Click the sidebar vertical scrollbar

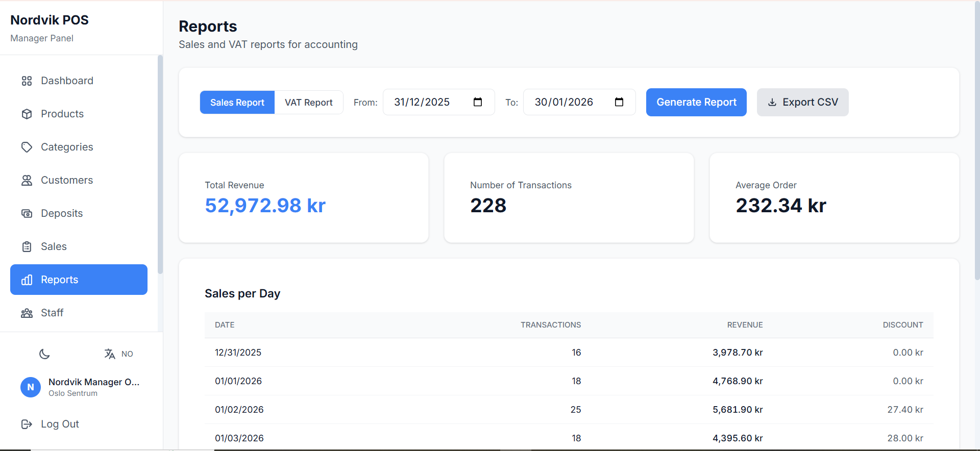(160, 163)
